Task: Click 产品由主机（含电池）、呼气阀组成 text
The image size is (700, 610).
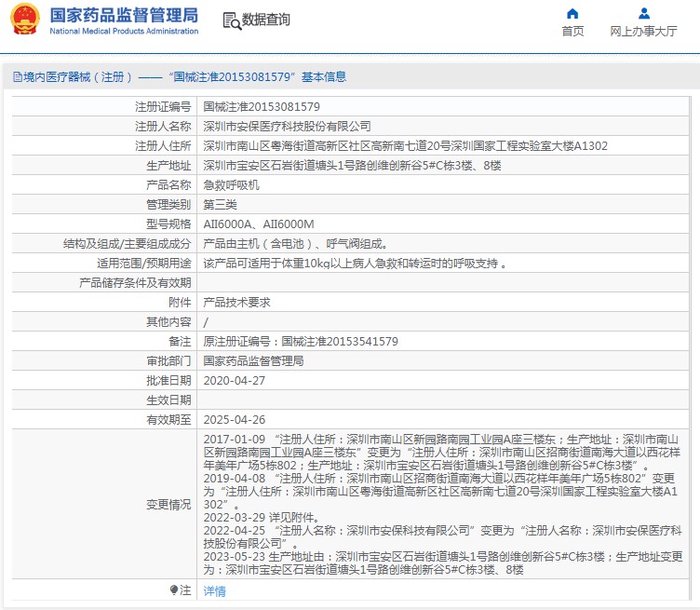Action: pos(295,244)
